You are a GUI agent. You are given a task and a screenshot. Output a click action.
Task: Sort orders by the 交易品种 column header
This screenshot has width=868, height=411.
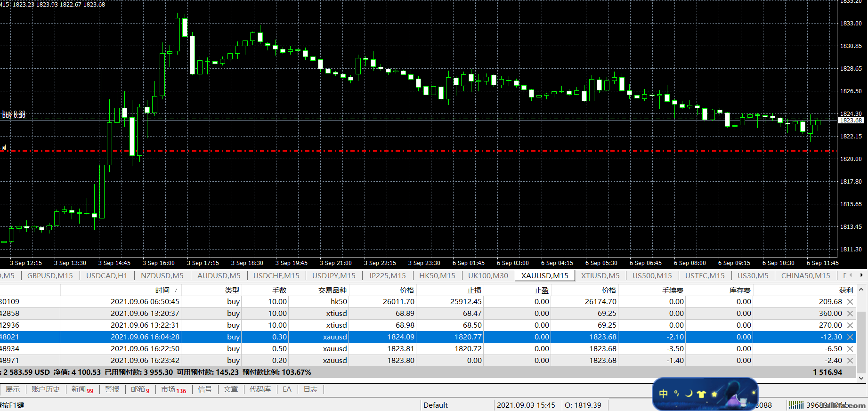[x=318, y=290]
